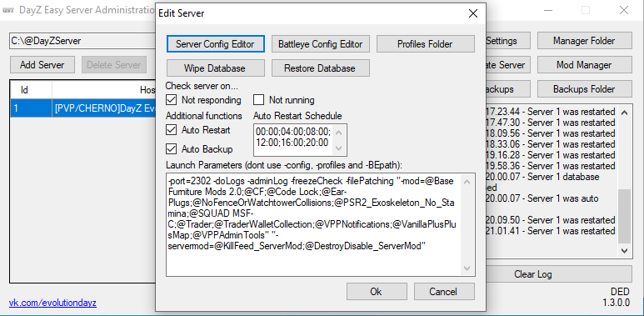Maximize the main administration window
This screenshot has width=644, height=316.
tap(586, 10)
